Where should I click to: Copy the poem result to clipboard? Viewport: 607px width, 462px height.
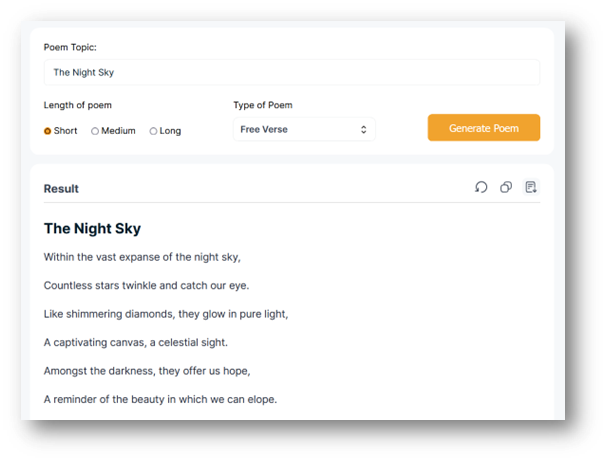point(506,187)
